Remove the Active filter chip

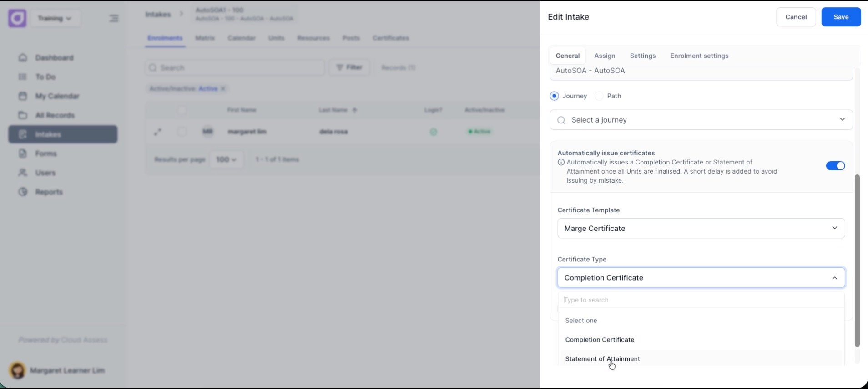click(x=223, y=89)
